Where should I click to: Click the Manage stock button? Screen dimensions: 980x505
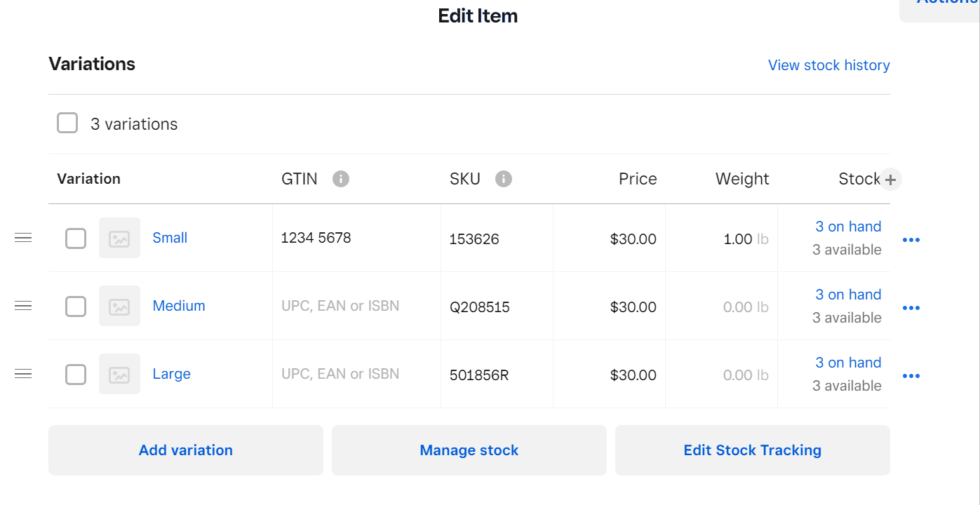point(469,450)
